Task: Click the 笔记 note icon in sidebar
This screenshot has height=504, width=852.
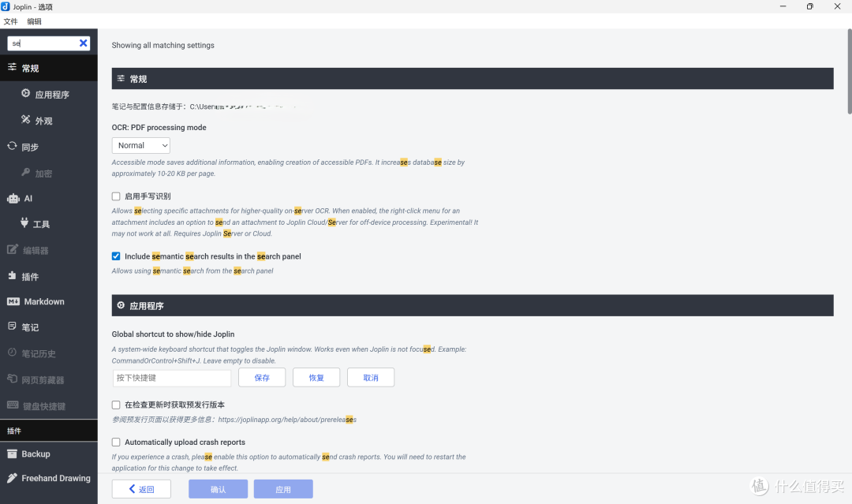Action: 12,326
